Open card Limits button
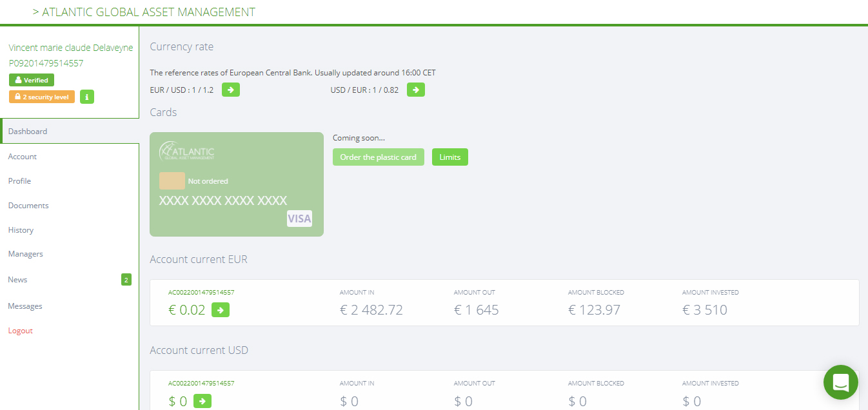The width and height of the screenshot is (868, 410). click(x=450, y=157)
